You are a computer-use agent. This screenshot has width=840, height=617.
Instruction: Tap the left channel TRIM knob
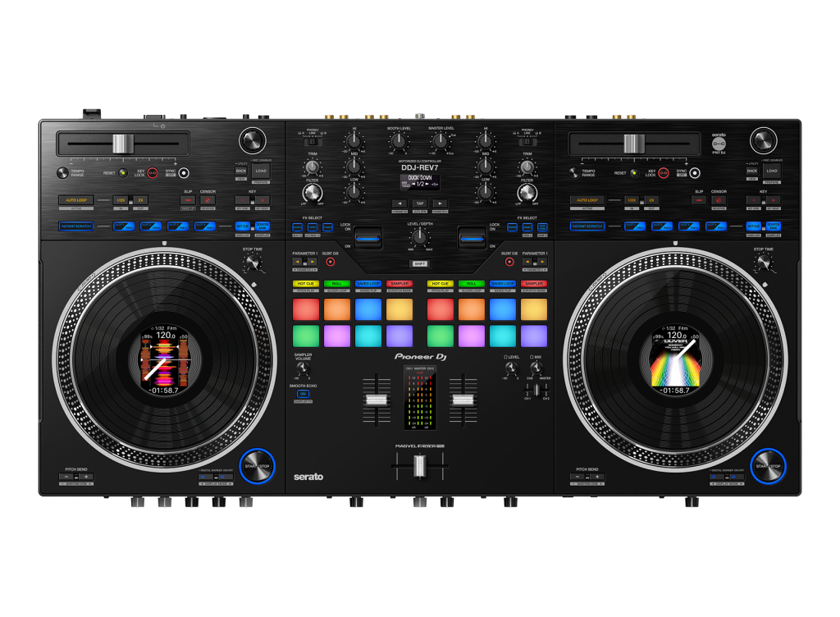click(x=313, y=167)
